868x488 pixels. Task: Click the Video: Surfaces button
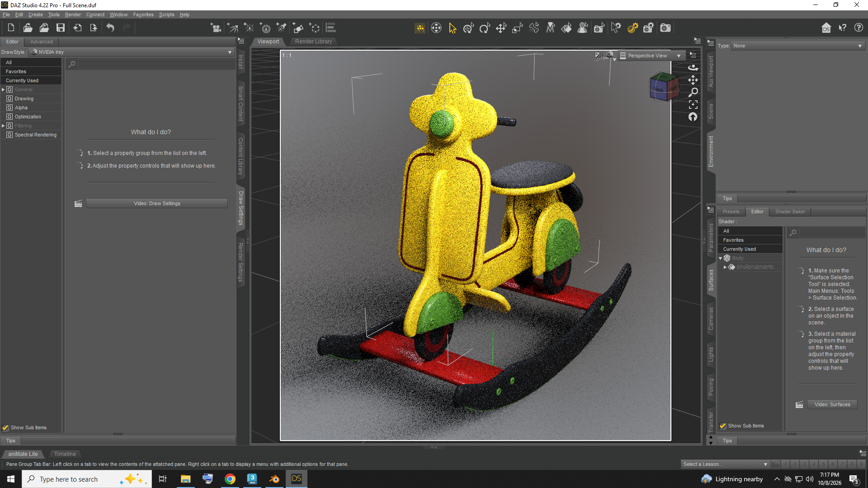832,404
